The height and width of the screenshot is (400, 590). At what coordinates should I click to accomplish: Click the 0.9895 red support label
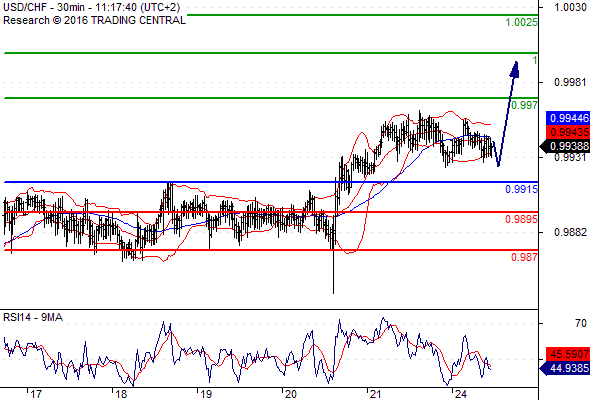tap(522, 219)
